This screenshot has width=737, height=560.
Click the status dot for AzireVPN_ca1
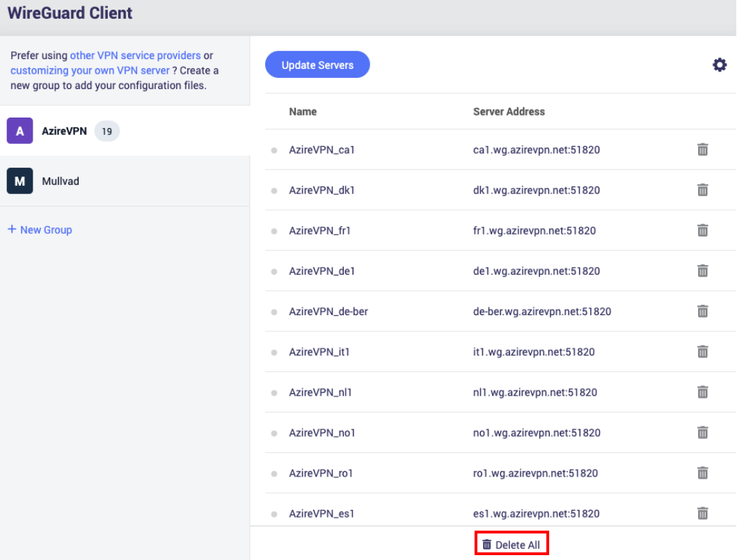(x=274, y=150)
